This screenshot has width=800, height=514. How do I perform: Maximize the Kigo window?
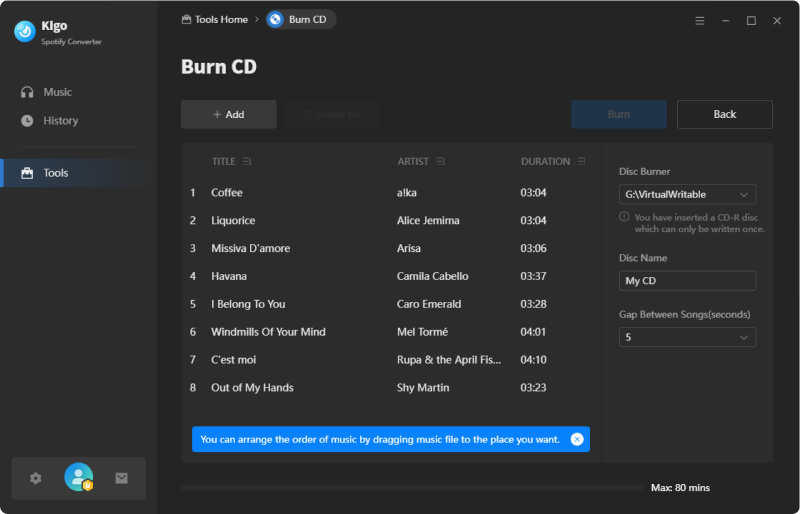click(x=751, y=20)
